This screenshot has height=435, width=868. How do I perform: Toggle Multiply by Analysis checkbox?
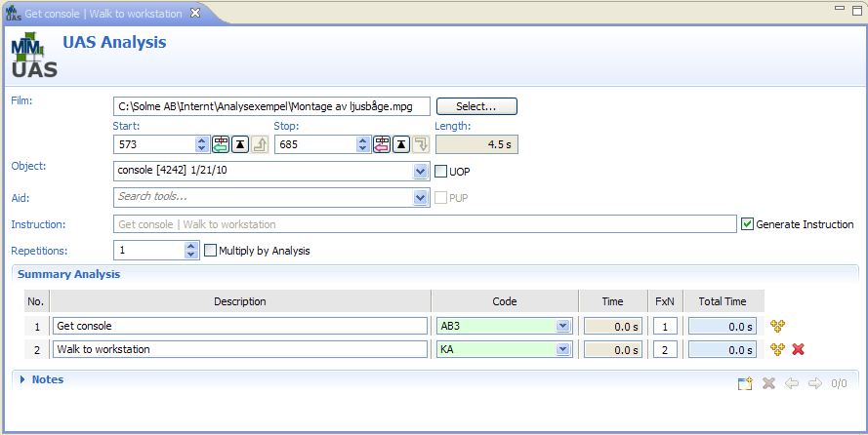coord(210,251)
